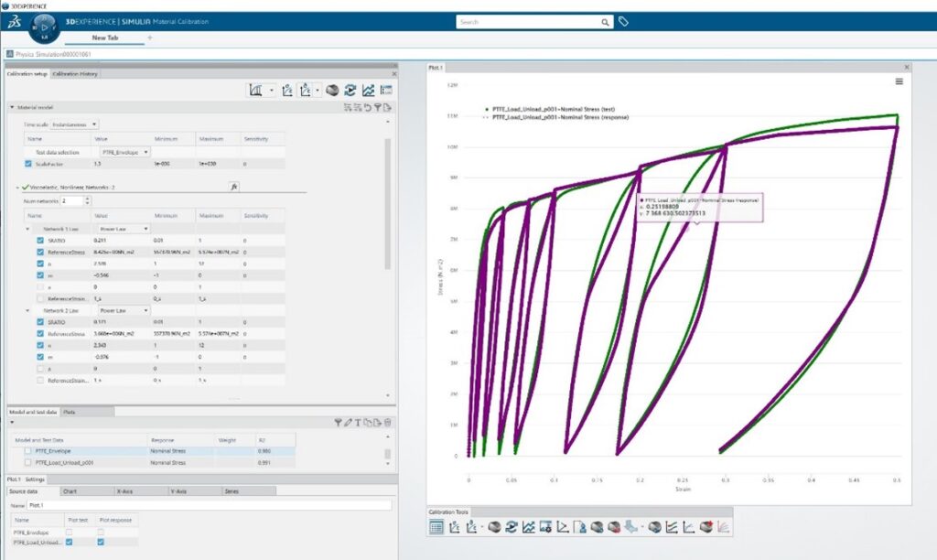937x560 pixels.
Task: Click the refresh arrows icon in setup toolbar
Action: click(x=350, y=91)
